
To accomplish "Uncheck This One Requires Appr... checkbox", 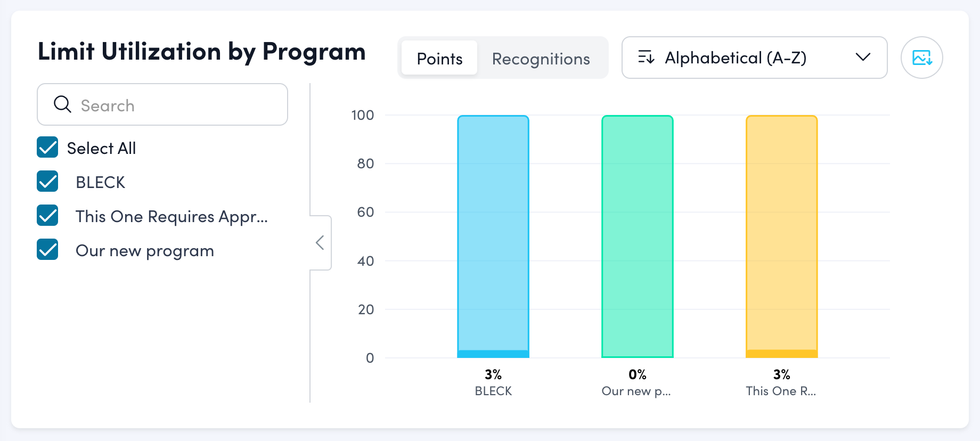I will click(x=47, y=216).
